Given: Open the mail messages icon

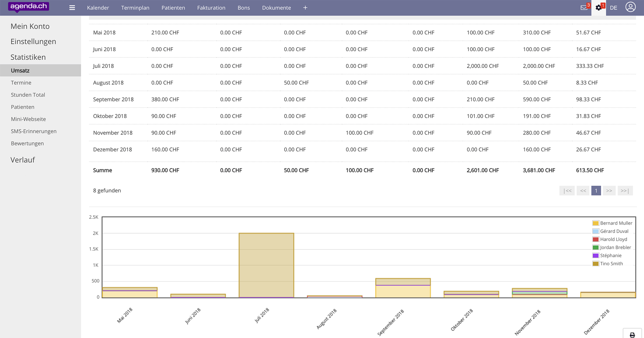Looking at the screenshot, I should [x=584, y=8].
